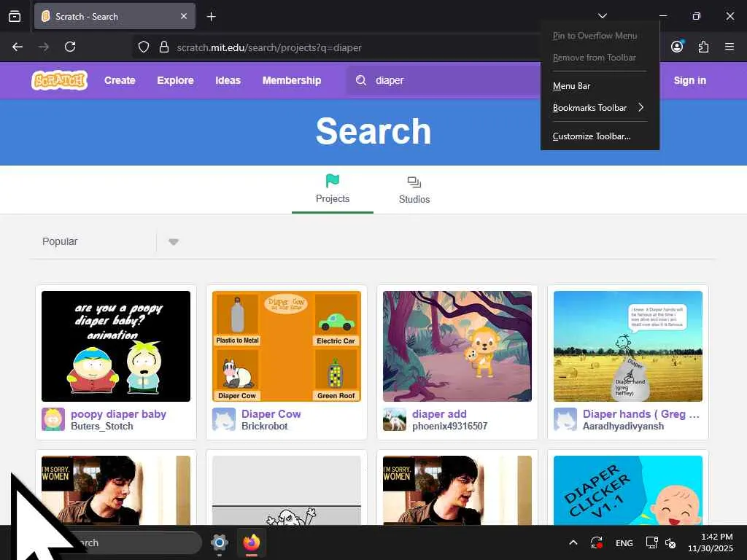The image size is (747, 560).
Task: Open the Diaper hands ( Greg title link
Action: tap(641, 414)
